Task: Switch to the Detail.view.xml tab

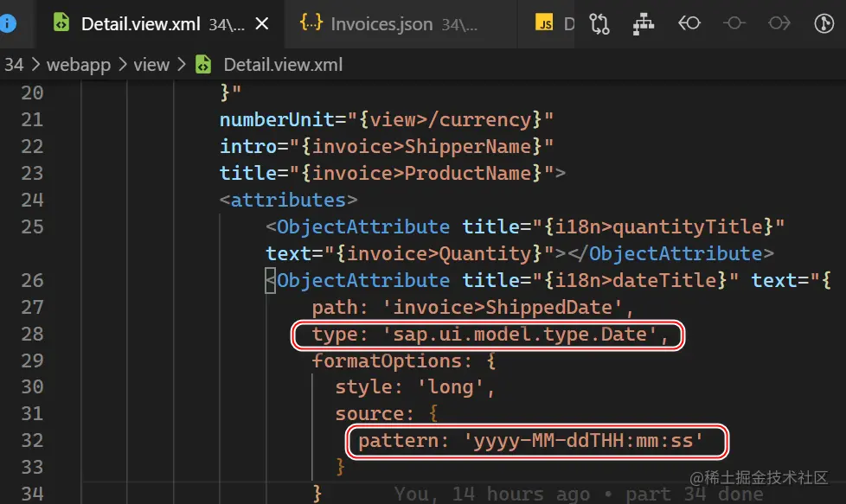Action: pos(159,23)
